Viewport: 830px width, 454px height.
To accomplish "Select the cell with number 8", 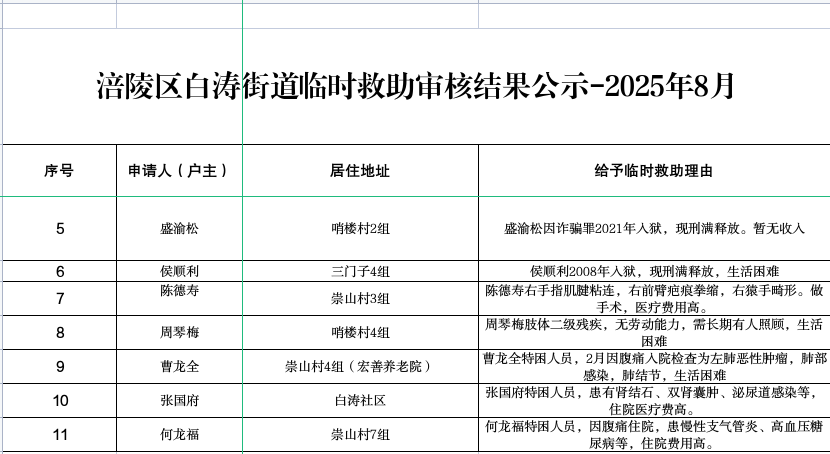I will 59,333.
